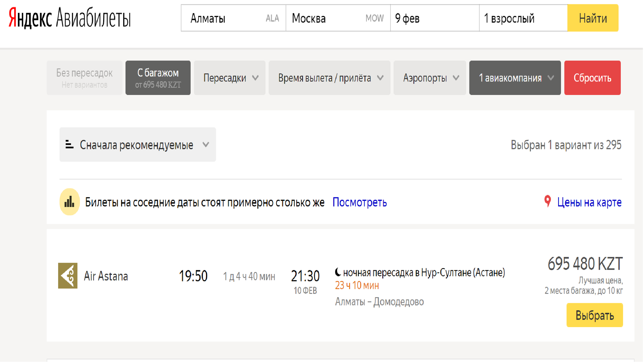Expand the Время вылета / прилёта filter
This screenshot has width=644, height=362.
(329, 78)
